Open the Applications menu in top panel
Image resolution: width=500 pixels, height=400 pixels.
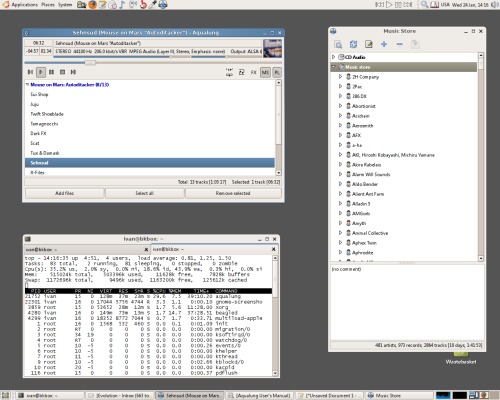pyautogui.click(x=20, y=5)
